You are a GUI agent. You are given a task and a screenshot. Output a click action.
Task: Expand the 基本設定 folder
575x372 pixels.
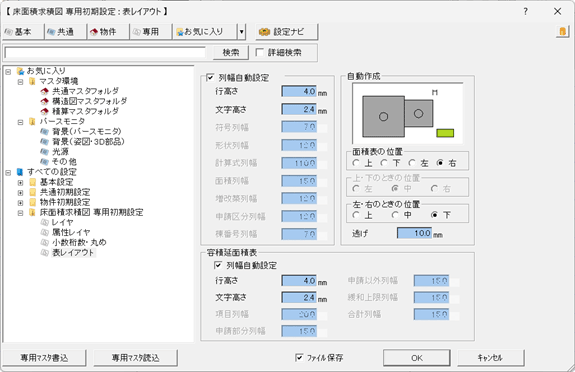point(21,182)
